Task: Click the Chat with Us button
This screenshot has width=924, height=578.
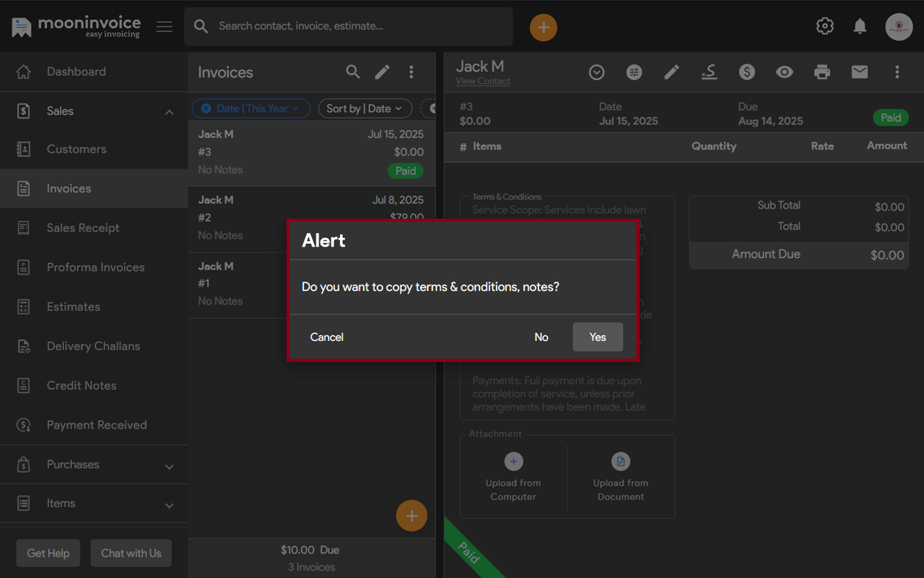Action: tap(131, 553)
